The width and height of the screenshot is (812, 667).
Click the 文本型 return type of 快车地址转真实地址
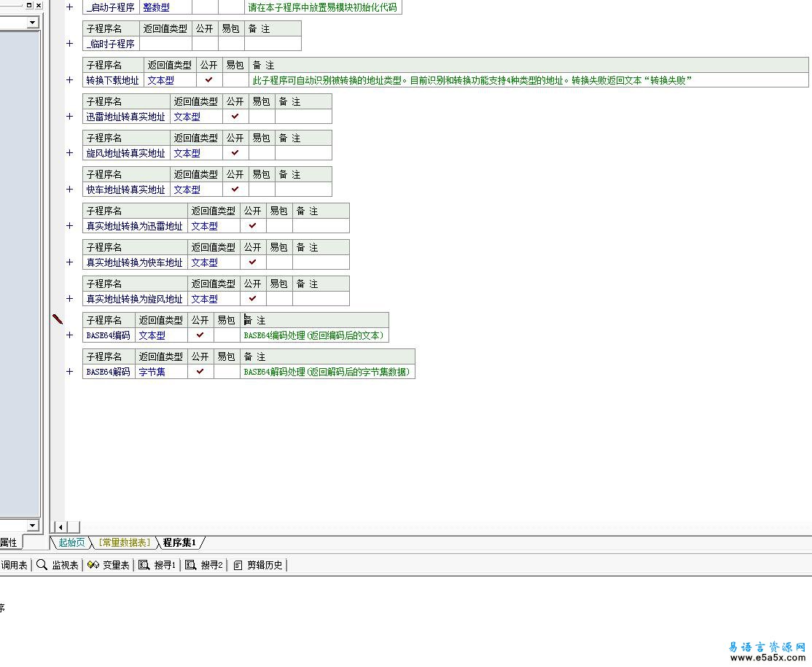coord(187,190)
